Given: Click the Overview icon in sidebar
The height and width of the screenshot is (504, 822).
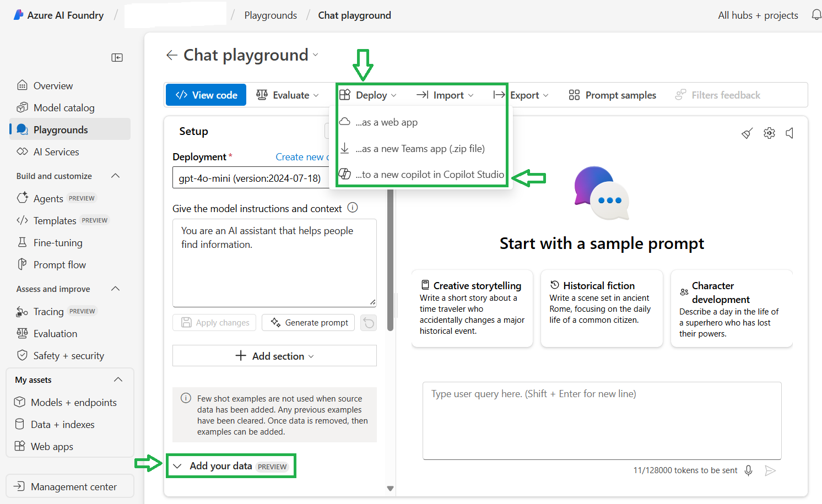Looking at the screenshot, I should 22,85.
